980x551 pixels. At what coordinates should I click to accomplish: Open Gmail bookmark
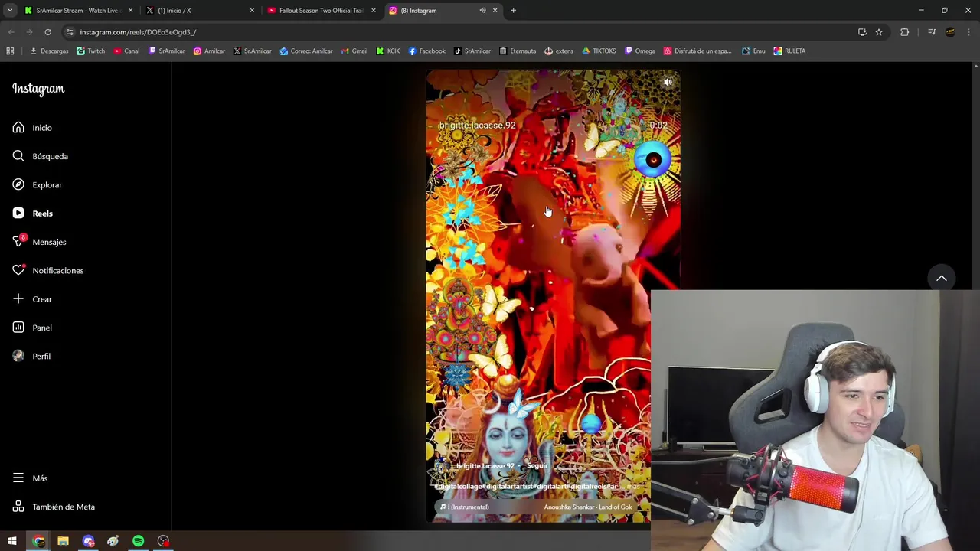[x=354, y=51]
